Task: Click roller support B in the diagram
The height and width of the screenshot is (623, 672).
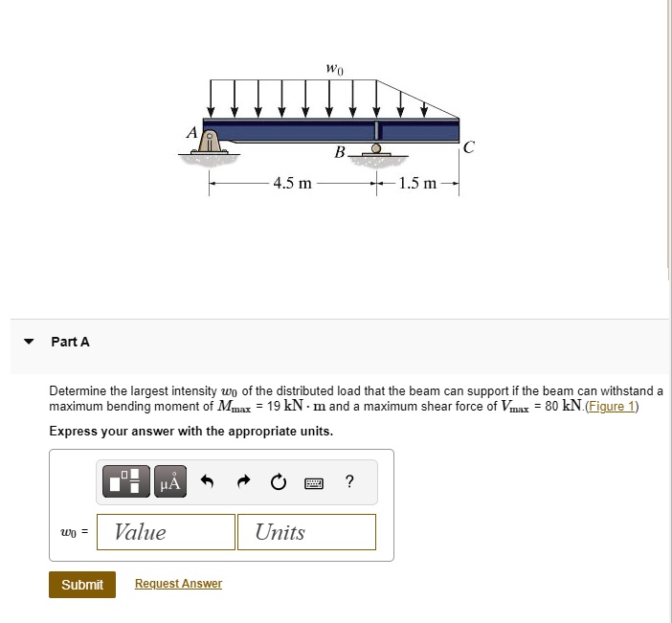Action: point(376,150)
